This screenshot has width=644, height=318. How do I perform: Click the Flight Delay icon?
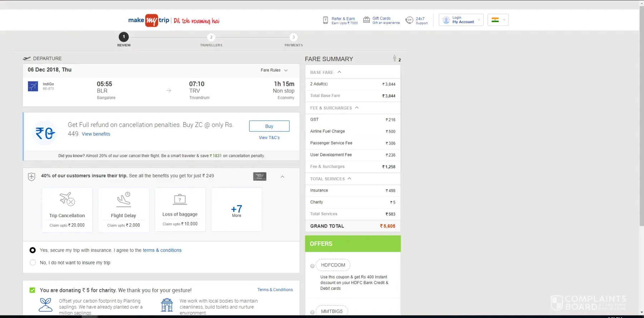point(124,199)
